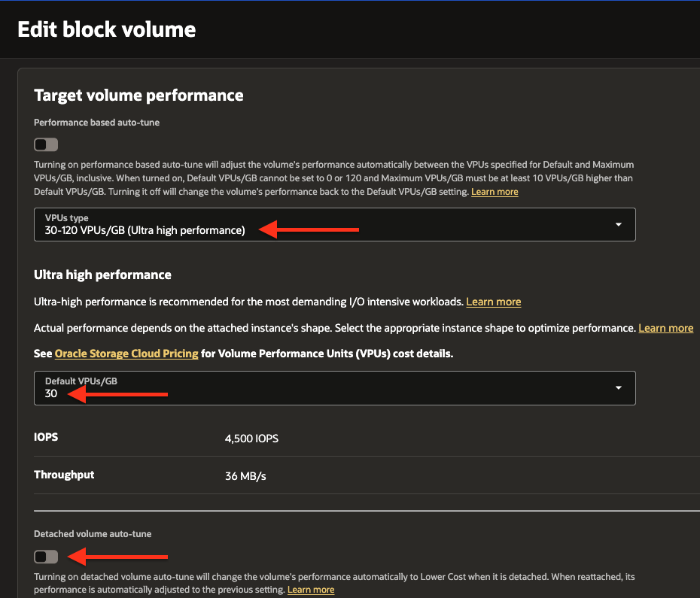Click Learn more about performance auto-tune
Viewport: 700px width, 598px height.
(494, 191)
